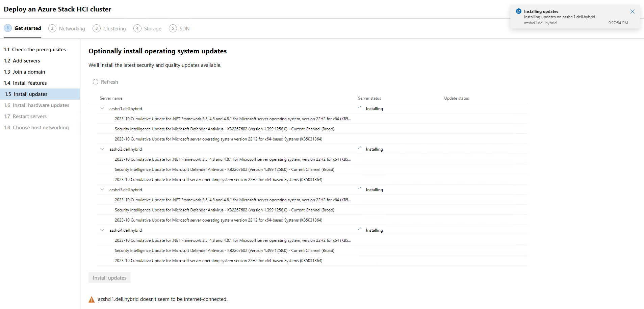Click the Installing updates notification sync icon
Image resolution: width=644 pixels, height=309 pixels.
[x=519, y=11]
